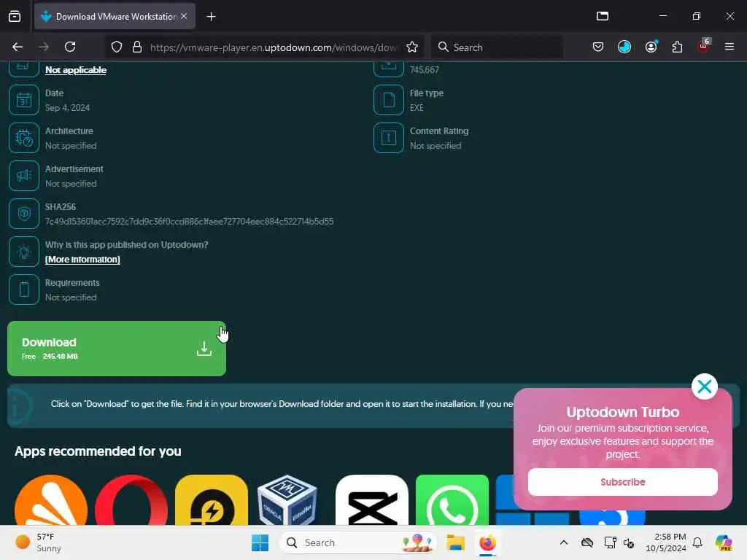Subscribe to Uptodown Turbo
747x560 pixels.
pos(623,482)
